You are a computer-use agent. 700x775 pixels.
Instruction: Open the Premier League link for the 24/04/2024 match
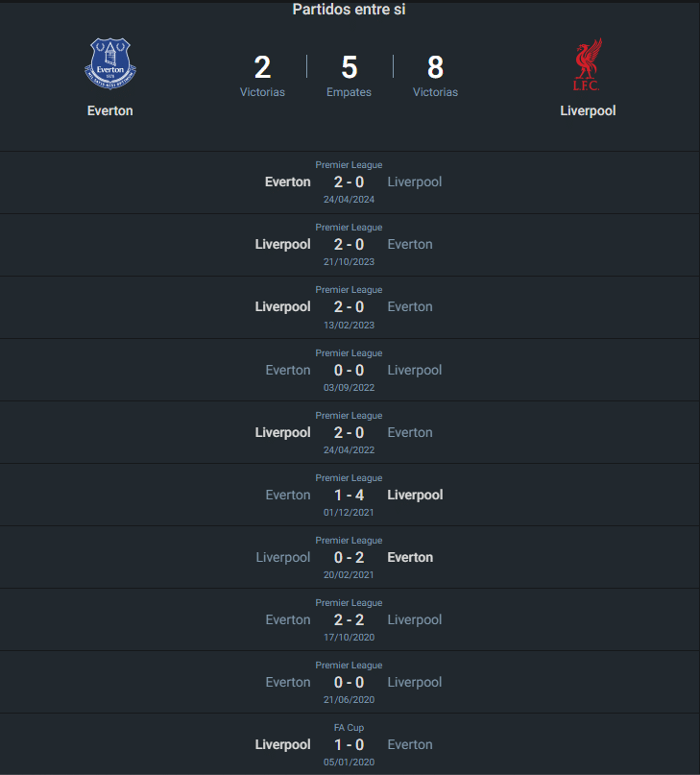click(348, 164)
